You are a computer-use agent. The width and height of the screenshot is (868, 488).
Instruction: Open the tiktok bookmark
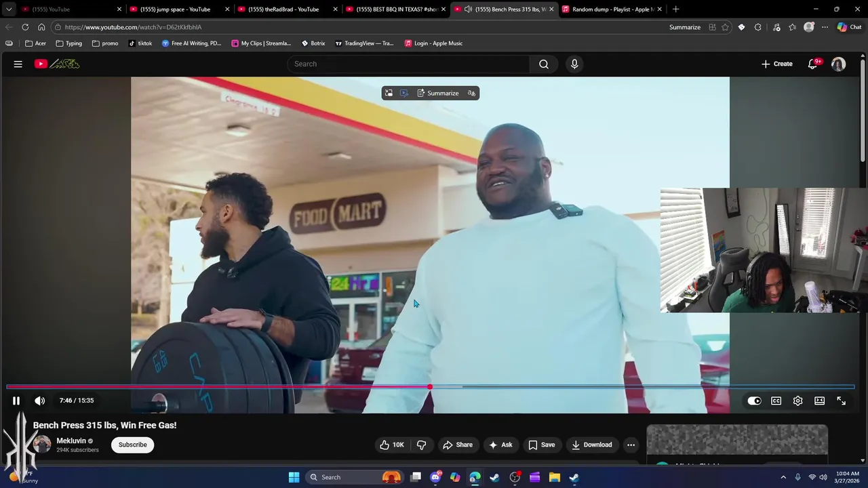(140, 43)
